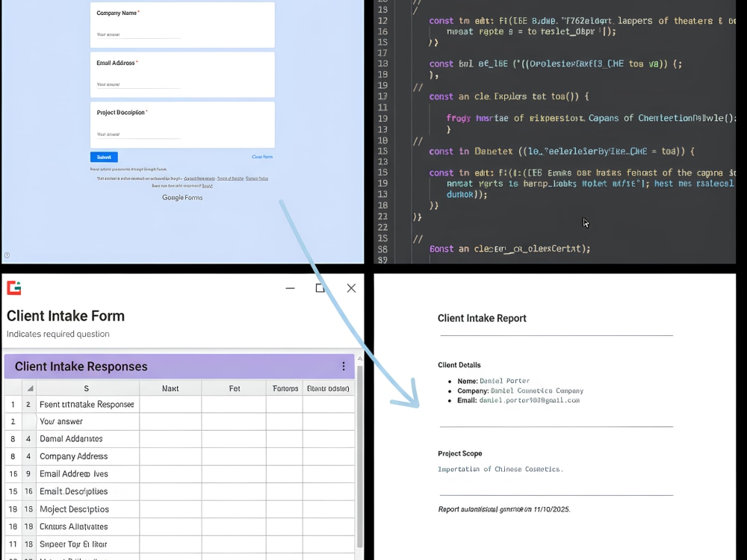Open the Client Intake Responses three-dot menu

point(344,366)
